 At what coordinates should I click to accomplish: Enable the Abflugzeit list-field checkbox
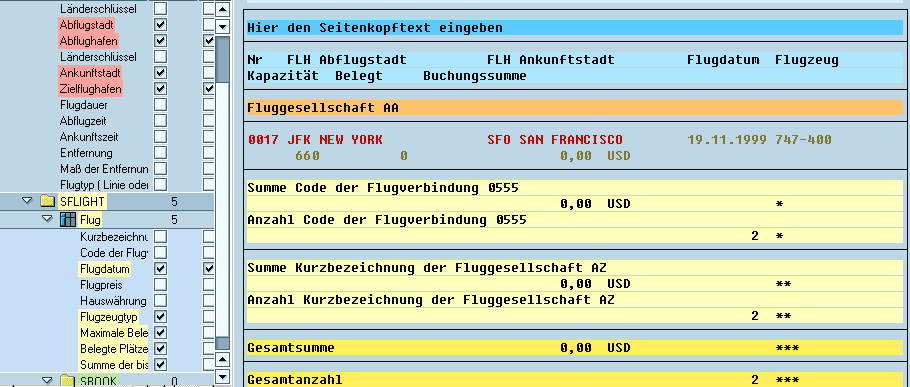click(160, 121)
